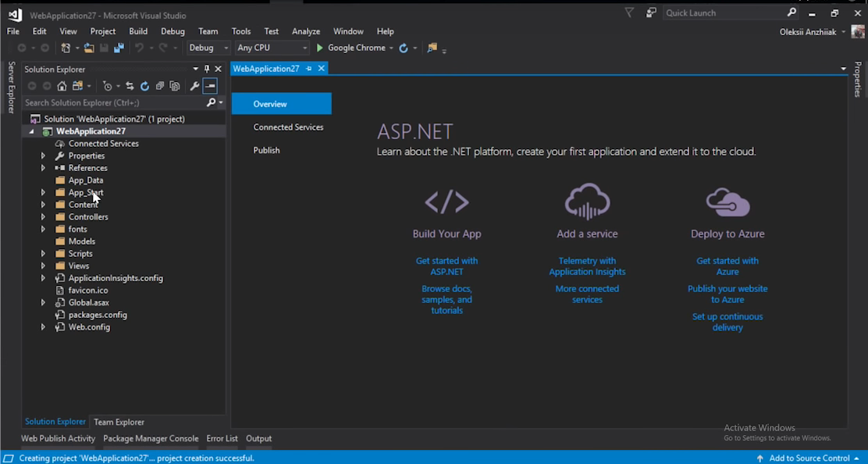Click the user account avatar picture
The width and height of the screenshot is (868, 464).
click(x=858, y=32)
